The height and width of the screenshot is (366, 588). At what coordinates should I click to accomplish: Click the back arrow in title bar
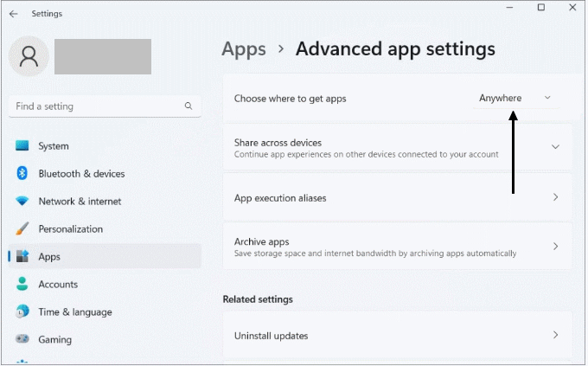coord(13,14)
